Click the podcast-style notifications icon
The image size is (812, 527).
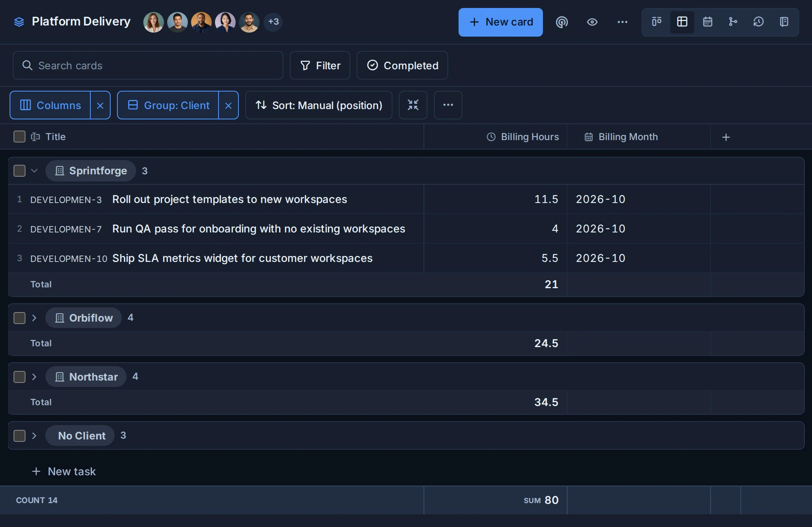pyautogui.click(x=562, y=22)
